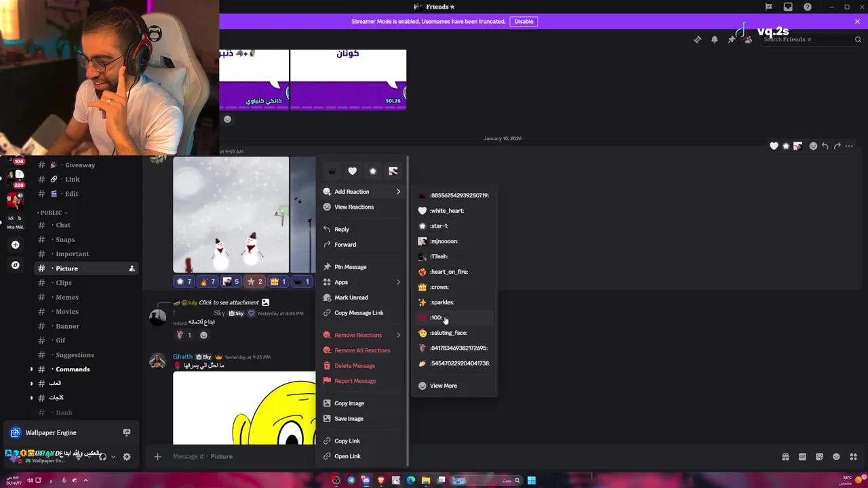The image size is (868, 488).
Task: Open the snowman image attachment
Action: pyautogui.click(x=231, y=215)
